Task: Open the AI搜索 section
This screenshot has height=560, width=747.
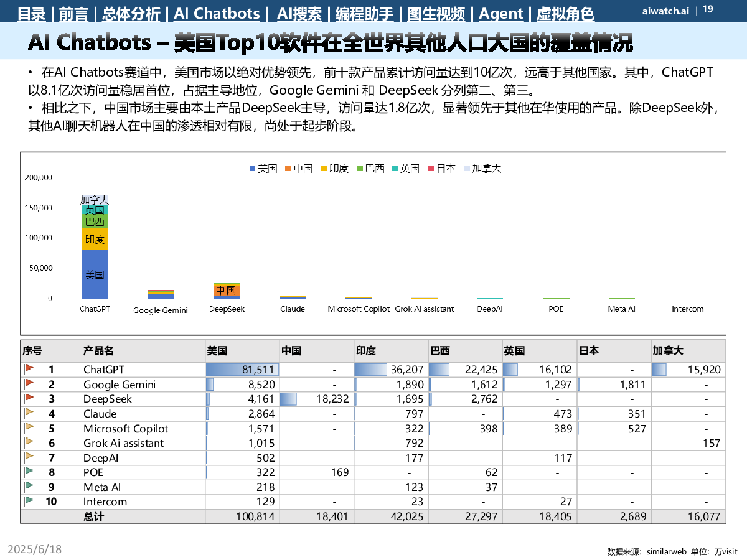Action: coord(299,13)
